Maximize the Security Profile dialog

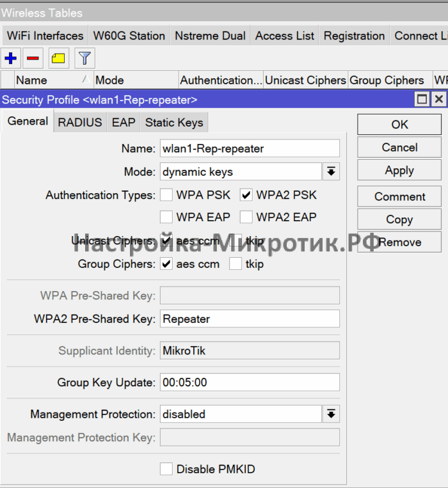click(x=422, y=99)
